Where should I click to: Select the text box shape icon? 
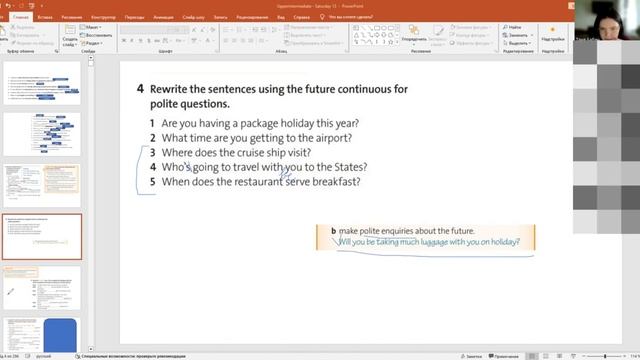(x=356, y=28)
